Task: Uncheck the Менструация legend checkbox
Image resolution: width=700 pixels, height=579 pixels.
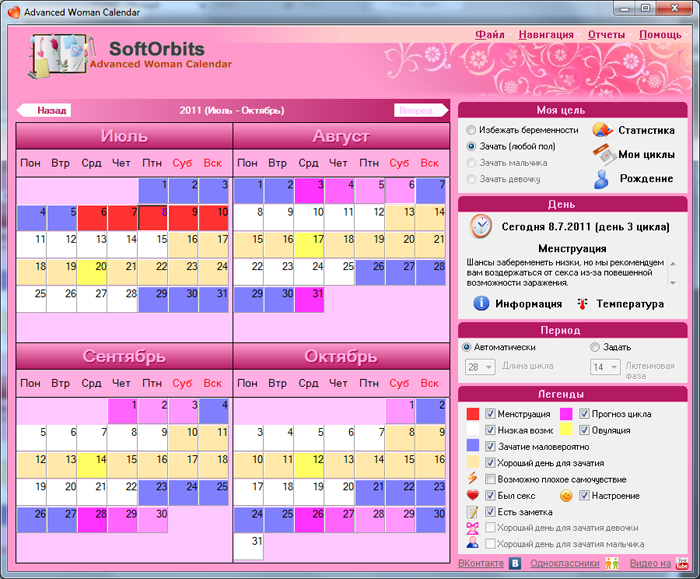Action: click(x=490, y=413)
